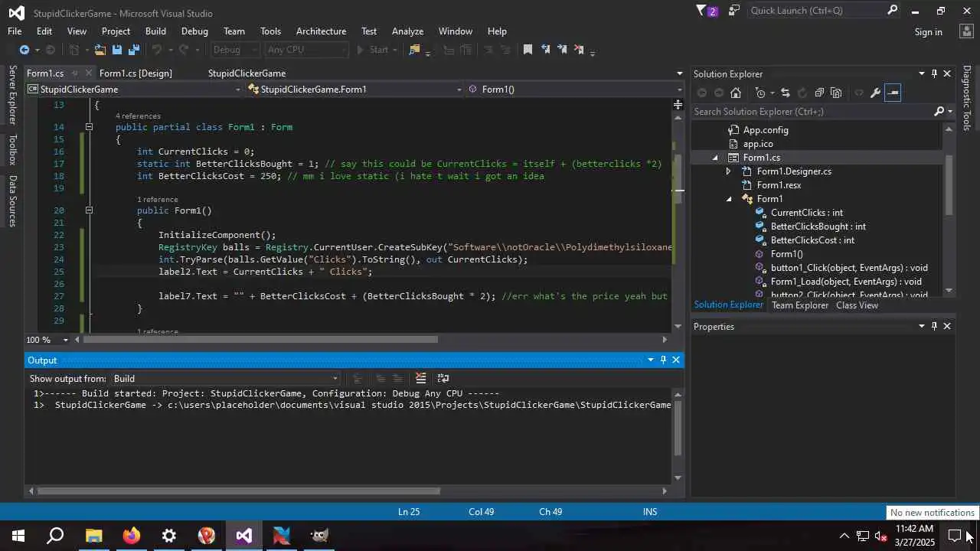Open the Debug menu

click(194, 31)
